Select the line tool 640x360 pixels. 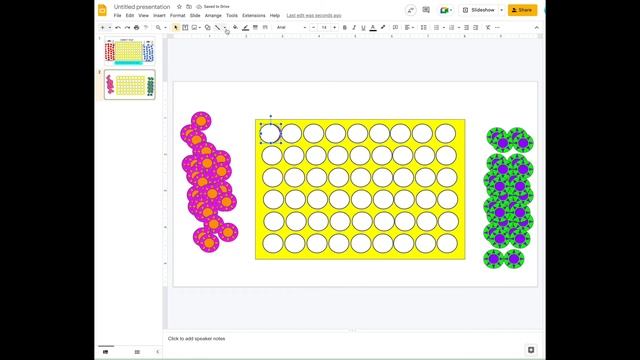coord(218,27)
